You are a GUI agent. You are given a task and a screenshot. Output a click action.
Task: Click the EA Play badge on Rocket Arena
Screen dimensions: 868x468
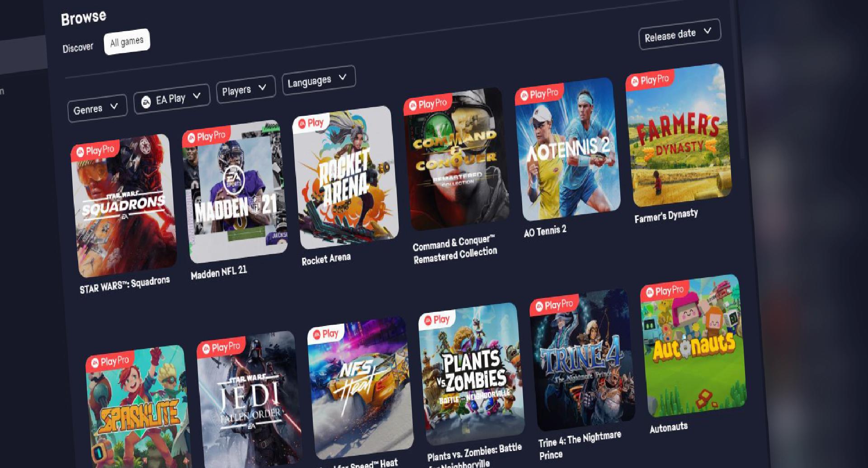pos(310,123)
